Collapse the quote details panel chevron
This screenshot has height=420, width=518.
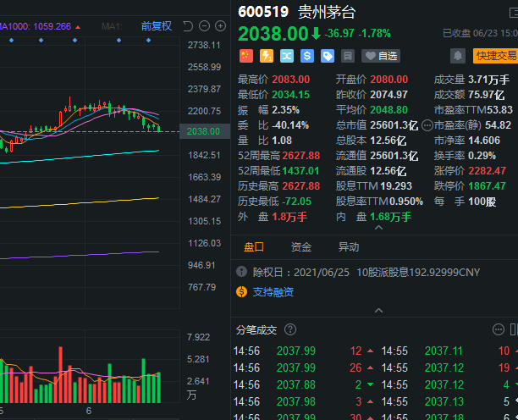point(379,228)
